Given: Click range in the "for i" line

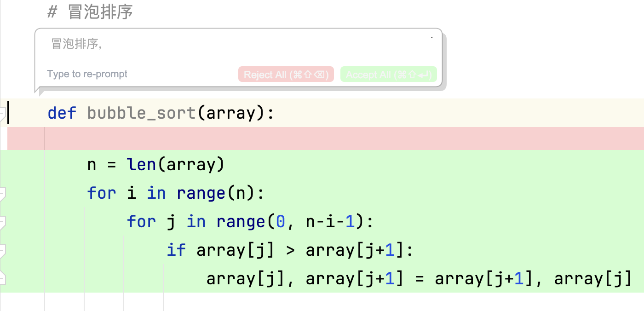Looking at the screenshot, I should coord(201,193).
